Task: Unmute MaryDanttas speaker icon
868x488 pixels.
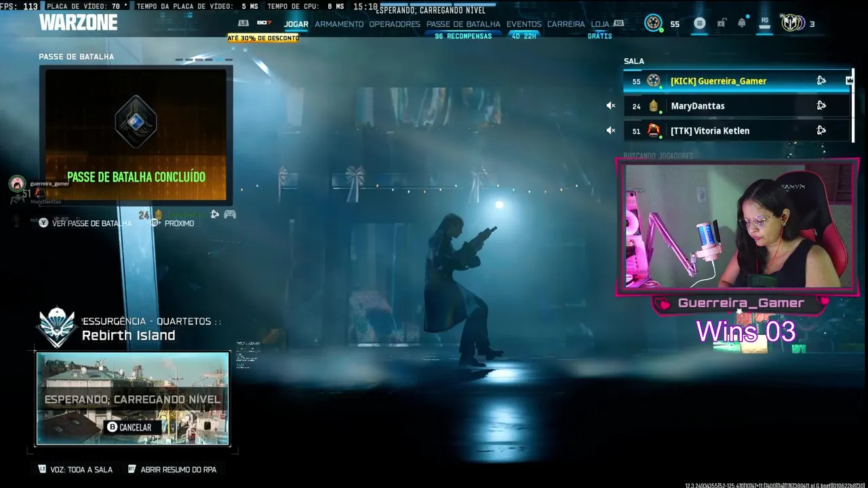Action: (x=610, y=106)
